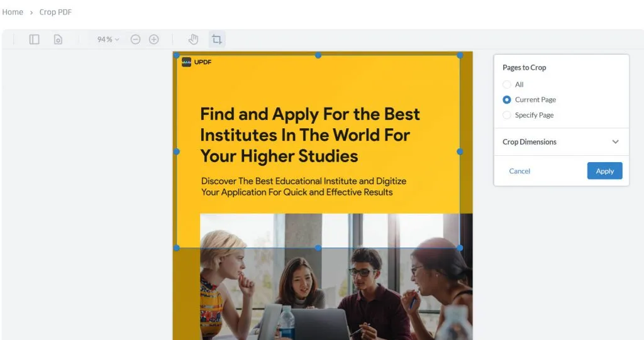Open the 94% zoom level dropdown
644x340 pixels.
tap(108, 40)
